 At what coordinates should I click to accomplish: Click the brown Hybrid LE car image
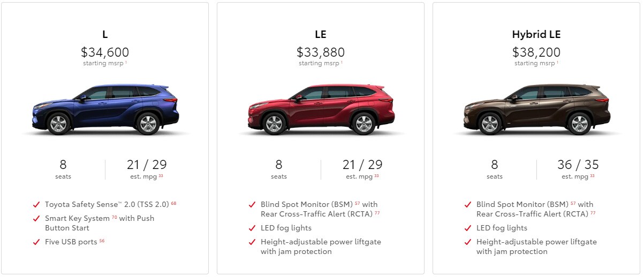536,110
